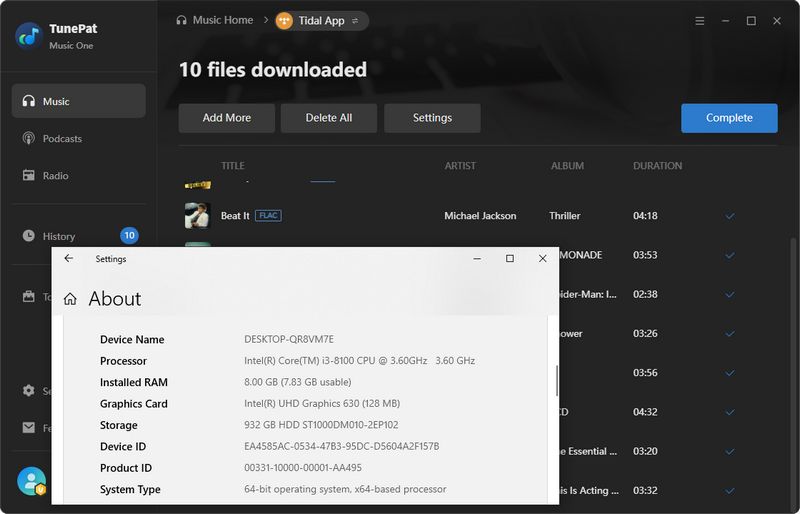This screenshot has height=514, width=800.
Task: Click the Settings window vertical scrollbar
Action: (x=556, y=380)
